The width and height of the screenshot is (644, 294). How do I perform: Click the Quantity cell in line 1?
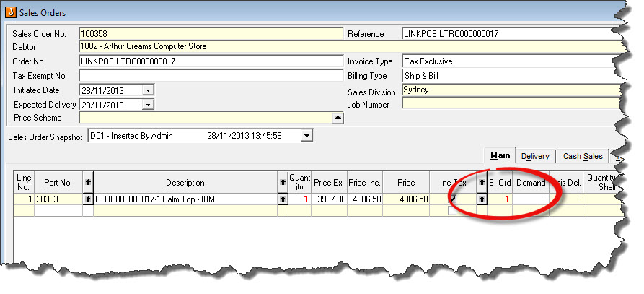[x=300, y=199]
